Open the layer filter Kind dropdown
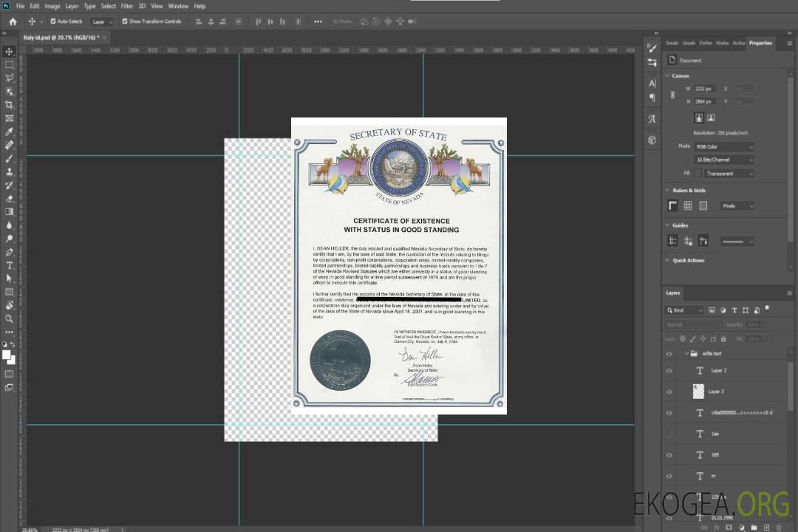This screenshot has height=532, width=798. (x=684, y=310)
